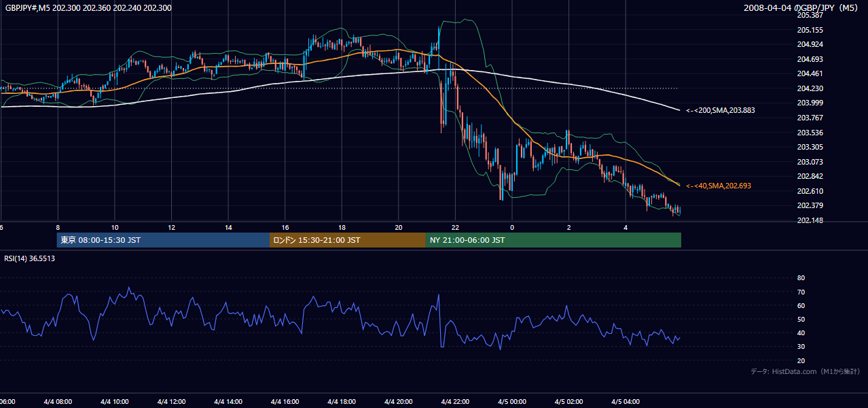This screenshot has width=868, height=408.
Task: Click RSI axis level 80
Action: point(801,278)
